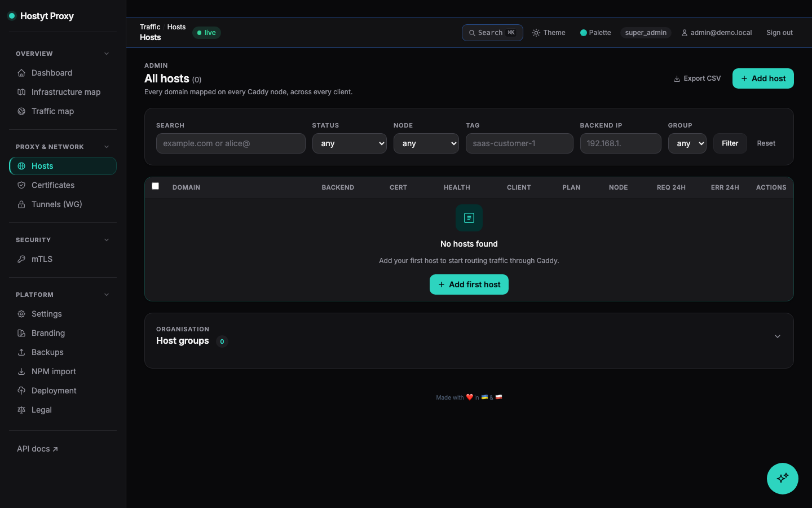This screenshot has width=812, height=508.
Task: Collapse the Overview sidebar section
Action: pyautogui.click(x=107, y=54)
